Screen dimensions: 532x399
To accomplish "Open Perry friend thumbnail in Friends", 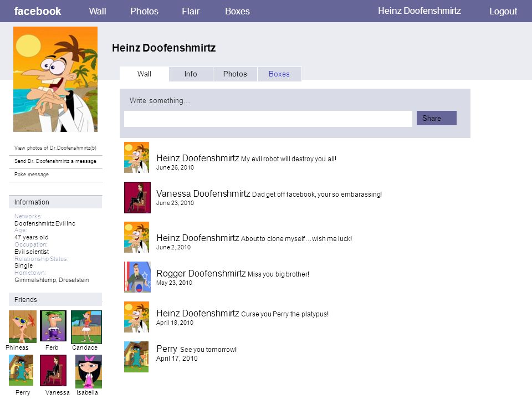I will [x=21, y=370].
